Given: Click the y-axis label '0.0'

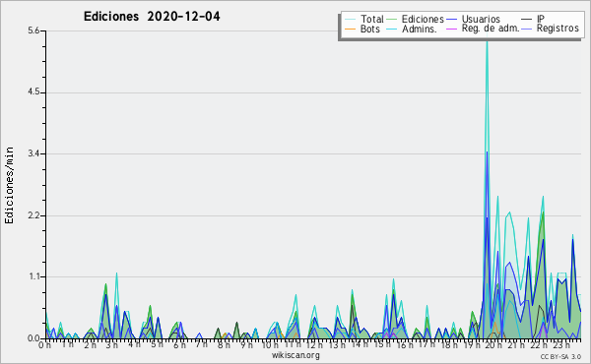Looking at the screenshot, I should [x=33, y=338].
